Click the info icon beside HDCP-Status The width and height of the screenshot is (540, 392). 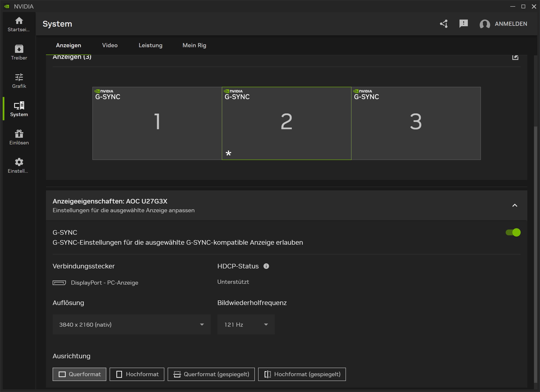coord(266,266)
